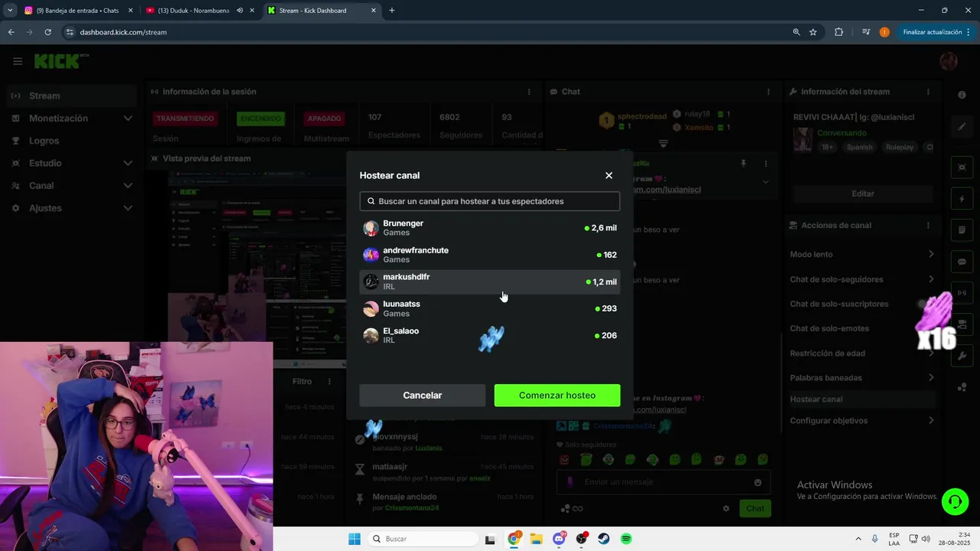Click Hostear canal action
980x551 pixels.
coord(862,399)
